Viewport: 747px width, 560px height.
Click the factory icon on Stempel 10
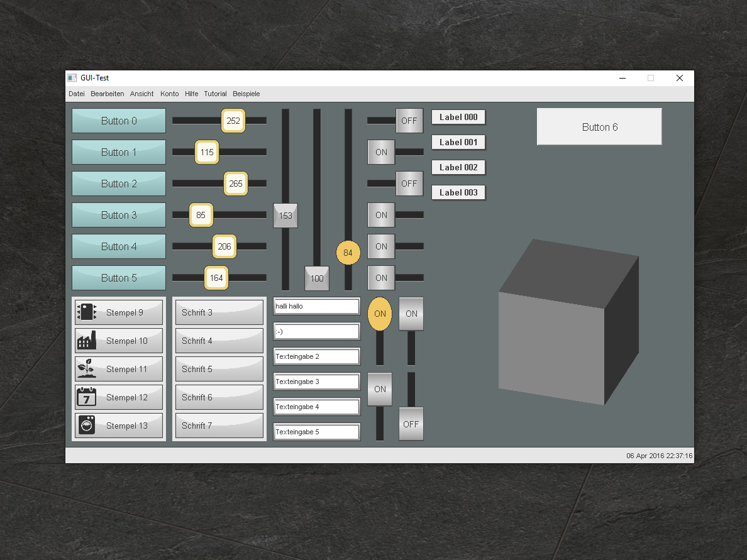[x=86, y=340]
